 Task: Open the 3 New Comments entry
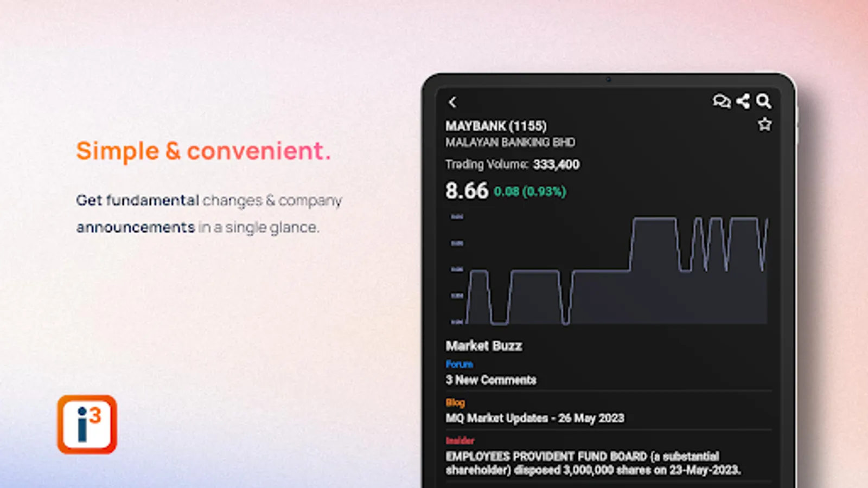click(x=491, y=380)
